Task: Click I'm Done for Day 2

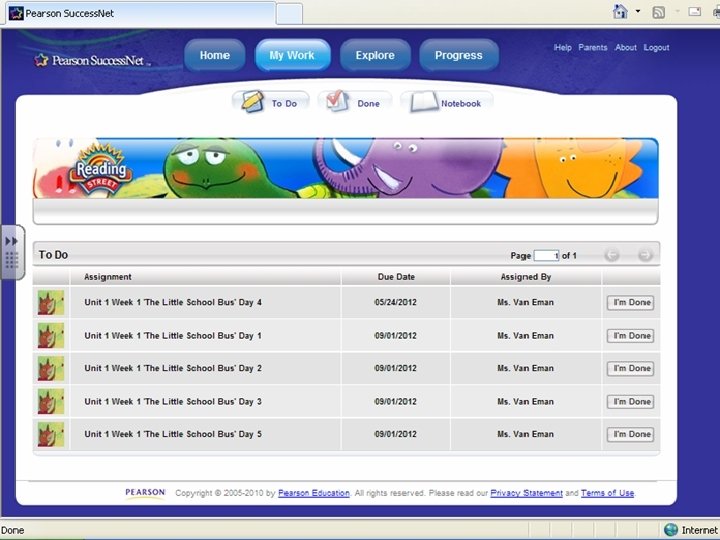Action: click(x=630, y=368)
